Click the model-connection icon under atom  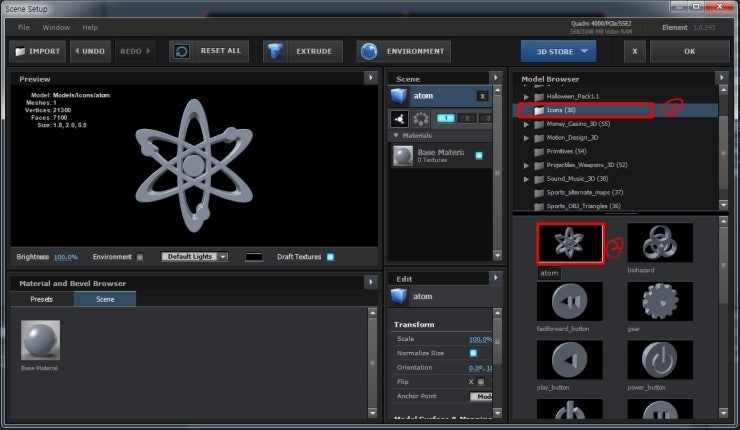pos(399,118)
